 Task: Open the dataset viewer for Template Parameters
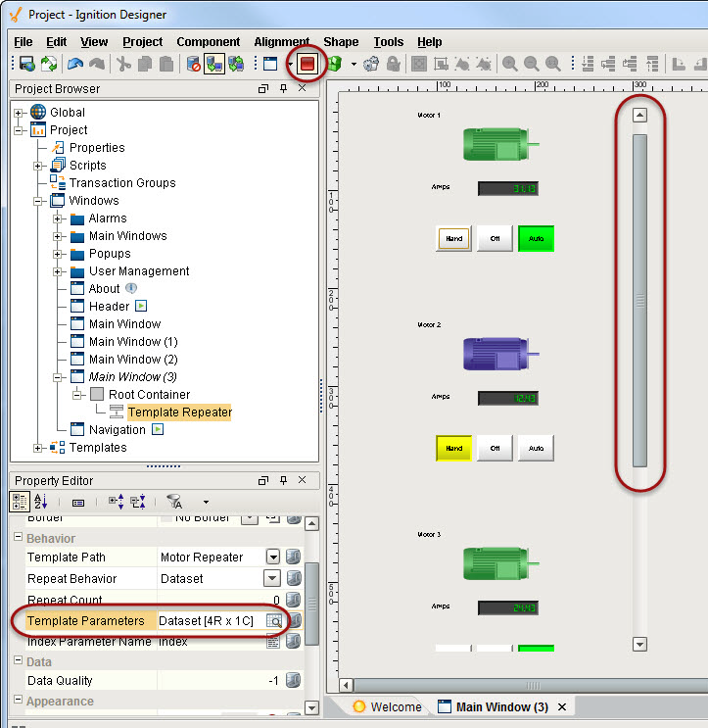(274, 620)
